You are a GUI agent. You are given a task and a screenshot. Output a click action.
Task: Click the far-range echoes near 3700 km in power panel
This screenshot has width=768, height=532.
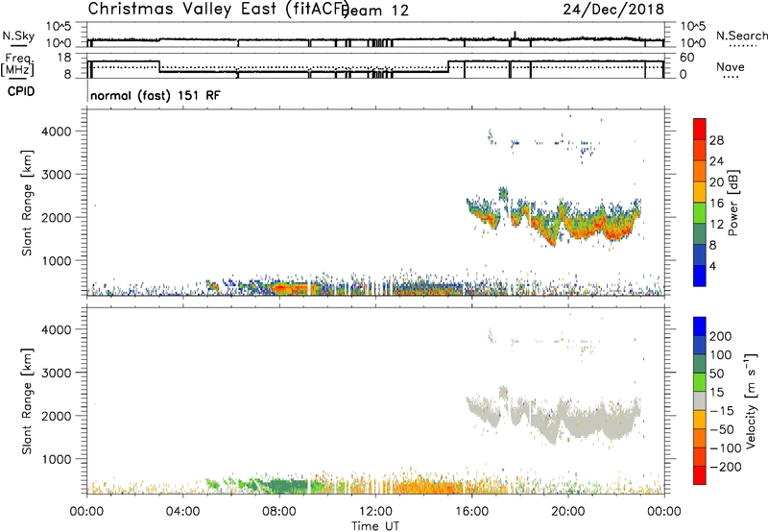tap(543, 143)
